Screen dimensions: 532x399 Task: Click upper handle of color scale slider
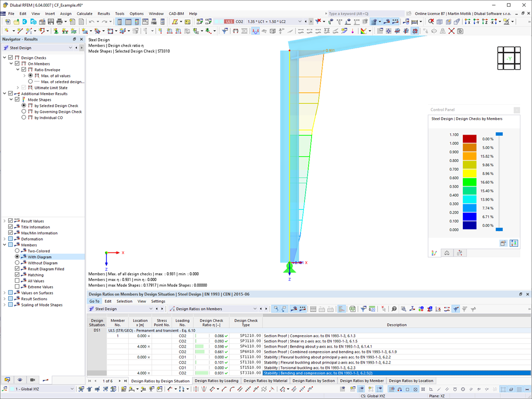(499, 134)
